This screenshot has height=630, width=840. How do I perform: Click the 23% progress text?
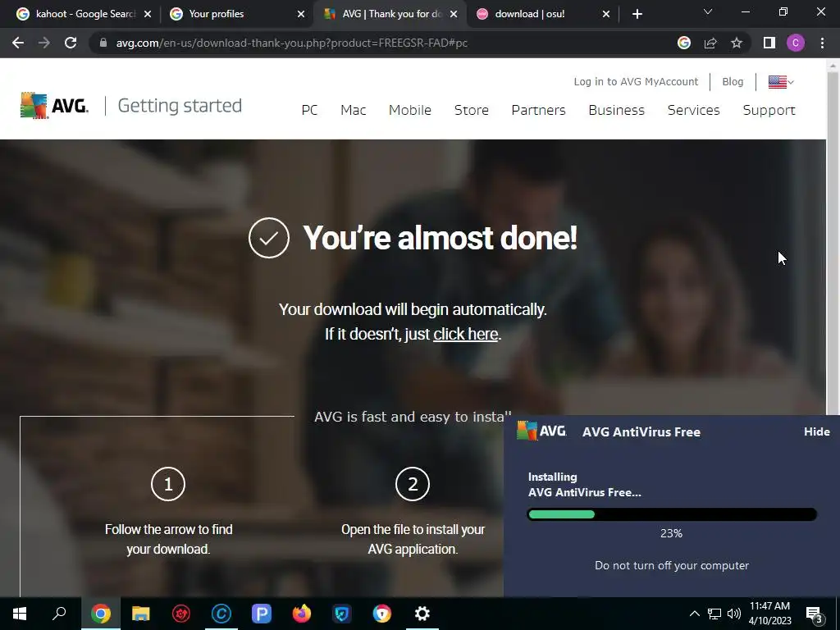coord(671,533)
